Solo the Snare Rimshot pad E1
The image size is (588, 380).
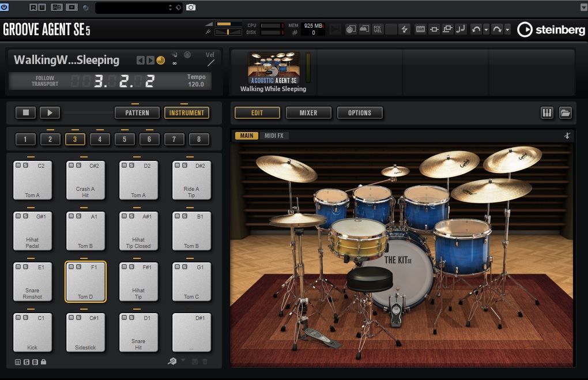coord(25,267)
